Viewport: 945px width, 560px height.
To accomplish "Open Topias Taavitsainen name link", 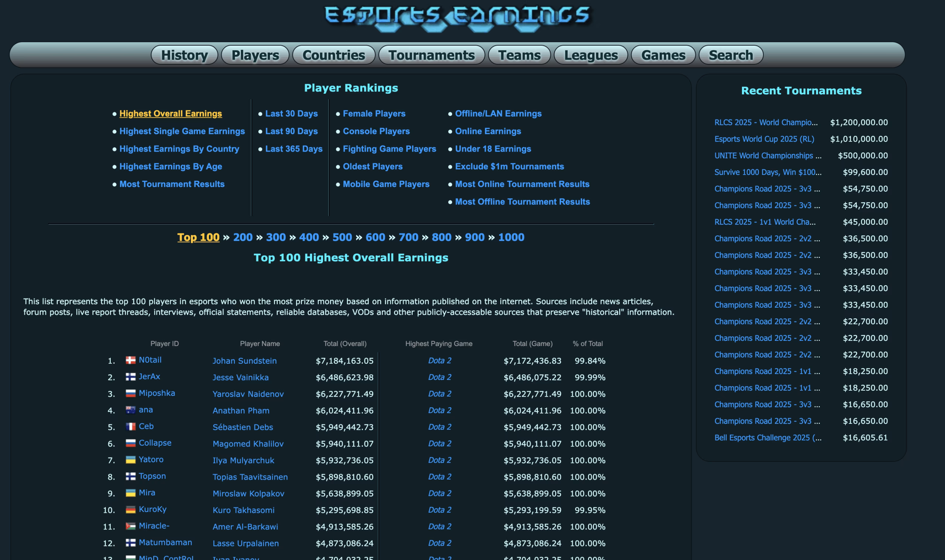I will click(250, 477).
